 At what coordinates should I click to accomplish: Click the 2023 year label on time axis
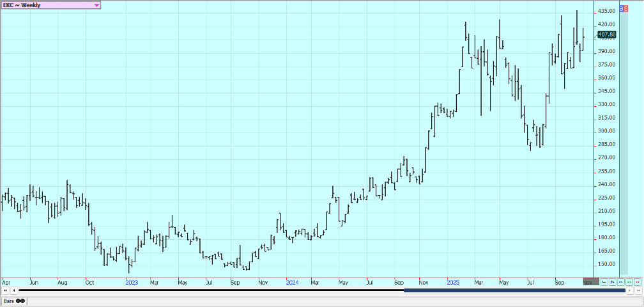click(132, 281)
